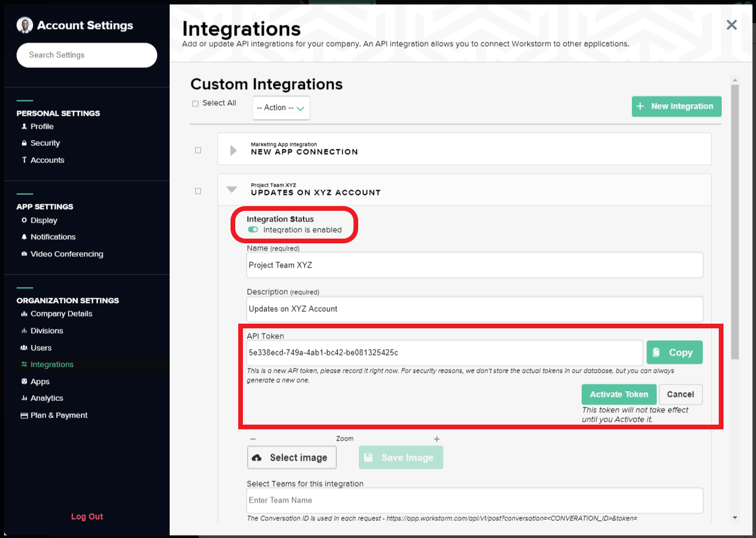Screen dimensions: 756x538
Task: Disable the Integration Status toggle
Action: point(253,230)
